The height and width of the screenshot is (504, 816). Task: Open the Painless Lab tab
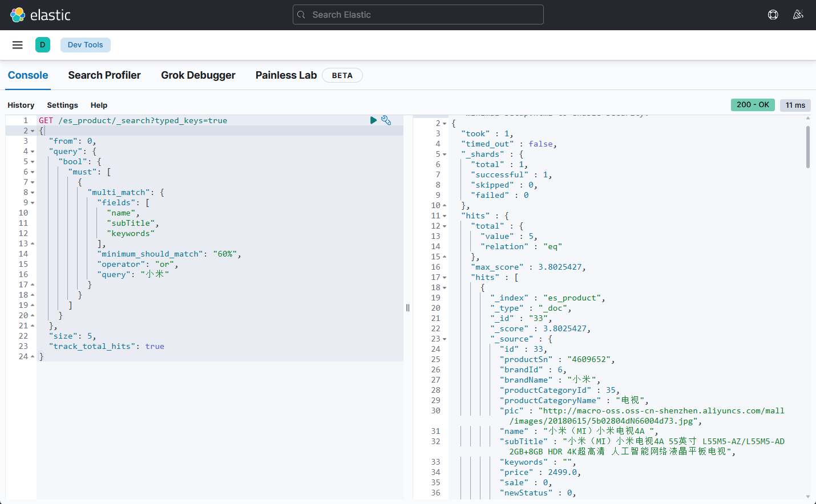click(x=286, y=75)
